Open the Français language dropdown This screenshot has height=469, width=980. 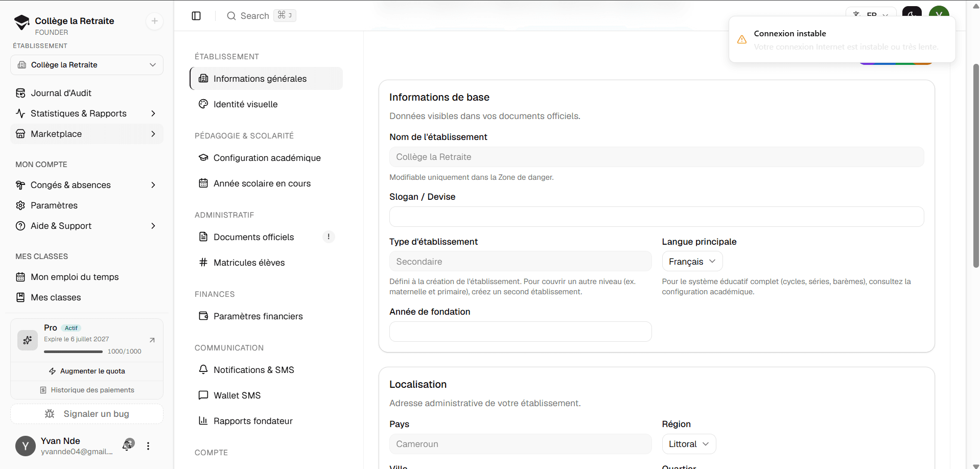[x=692, y=262]
